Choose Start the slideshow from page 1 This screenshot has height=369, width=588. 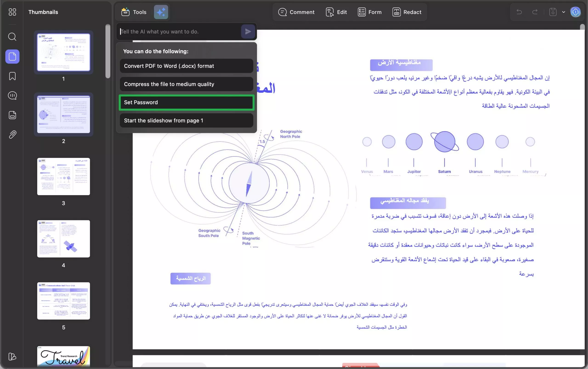[186, 120]
